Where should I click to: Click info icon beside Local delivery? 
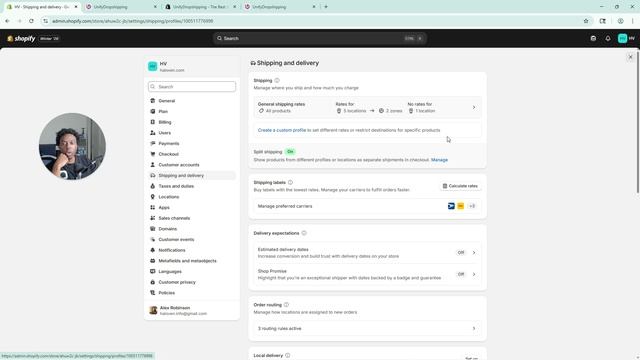(x=287, y=356)
